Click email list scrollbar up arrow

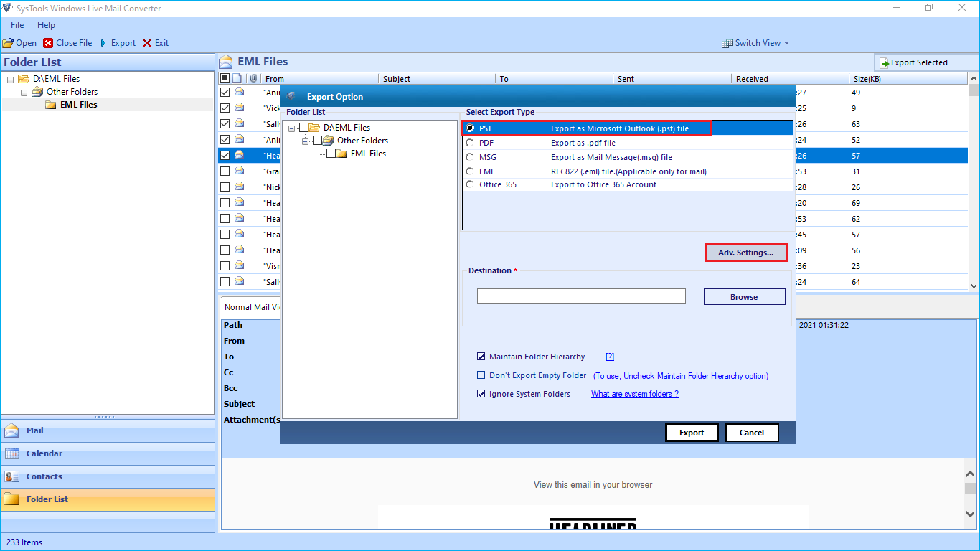(974, 77)
